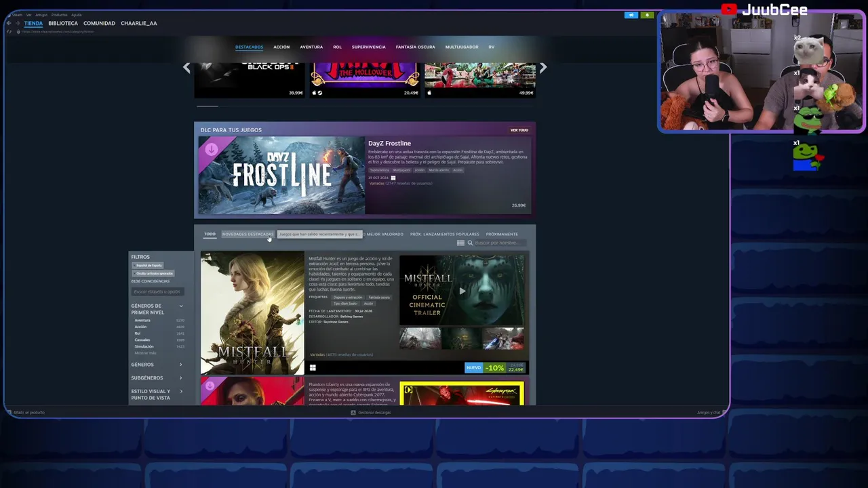Select the Fantasía oscura category tab
The image size is (868, 488).
click(x=416, y=47)
